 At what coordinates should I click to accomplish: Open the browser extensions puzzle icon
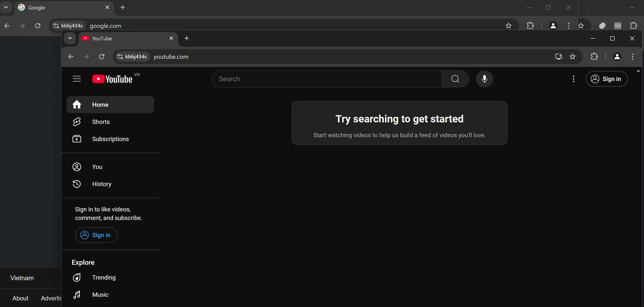click(x=594, y=56)
